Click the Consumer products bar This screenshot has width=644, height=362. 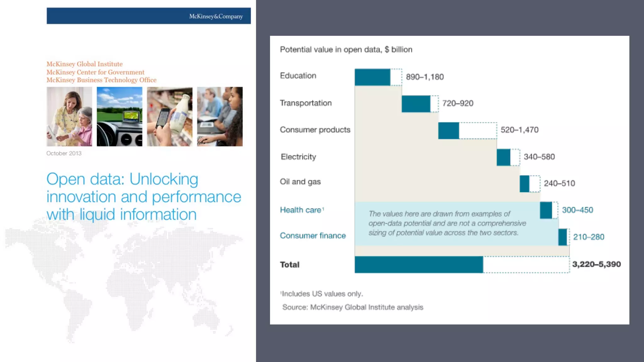click(448, 131)
